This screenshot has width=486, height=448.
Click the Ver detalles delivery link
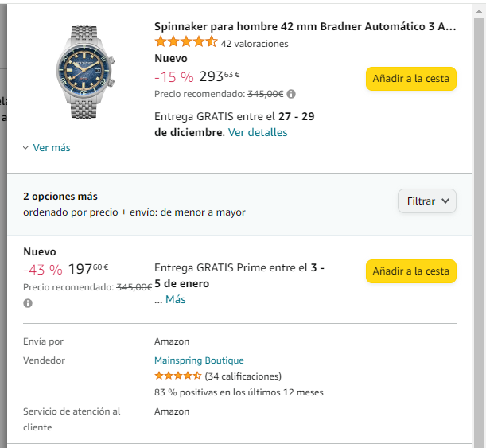click(258, 132)
